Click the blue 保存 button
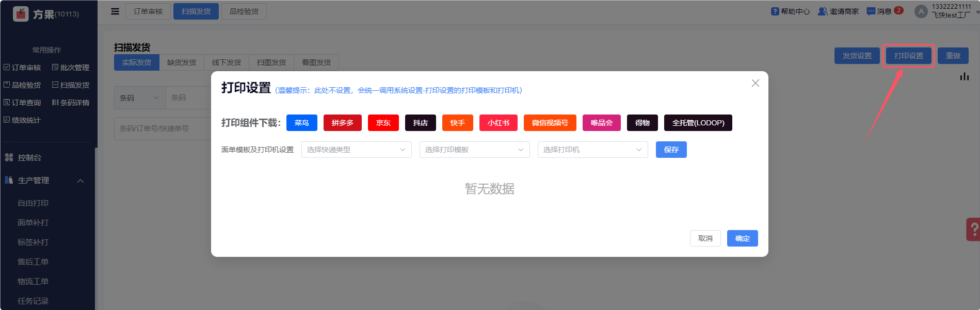 point(671,150)
